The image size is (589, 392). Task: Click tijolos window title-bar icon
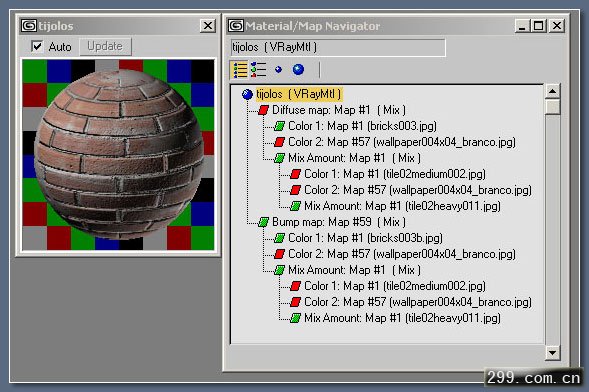pos(29,26)
